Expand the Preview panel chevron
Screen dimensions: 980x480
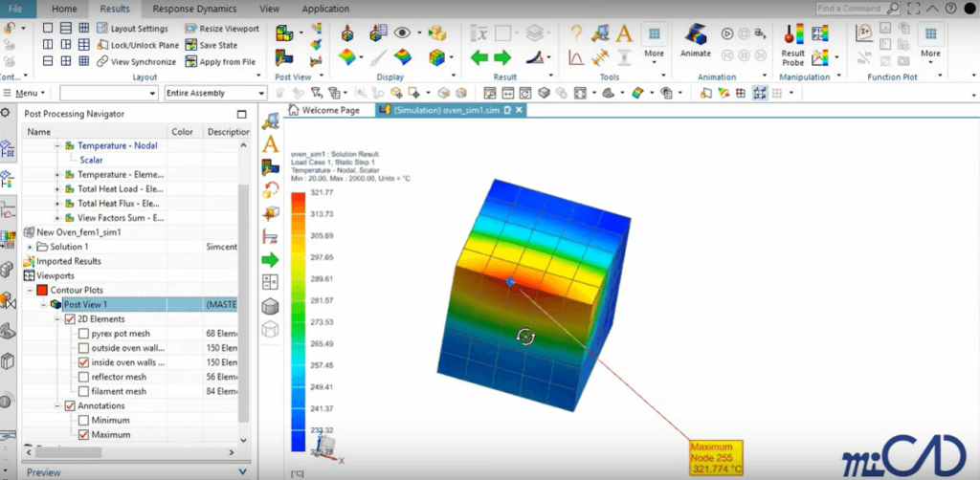pyautogui.click(x=243, y=472)
